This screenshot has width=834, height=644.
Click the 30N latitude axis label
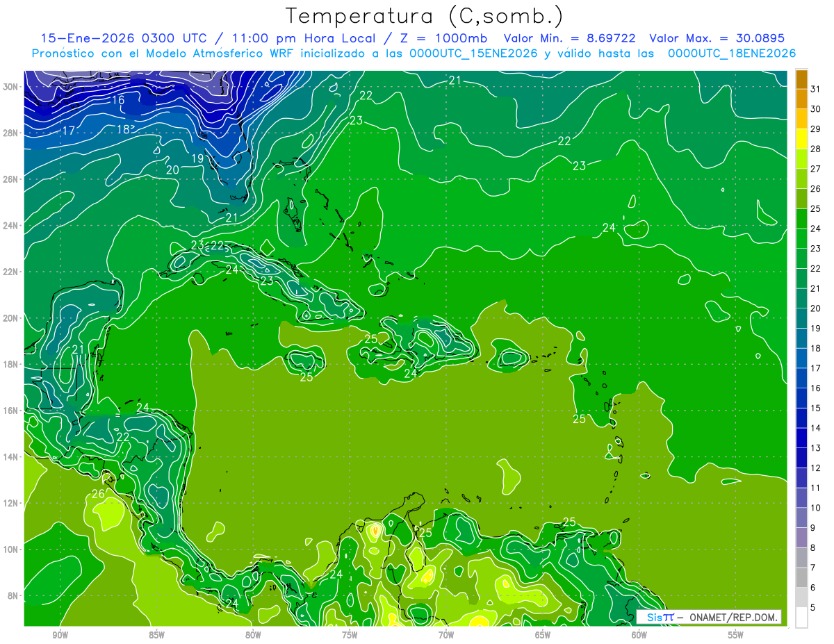pyautogui.click(x=11, y=87)
